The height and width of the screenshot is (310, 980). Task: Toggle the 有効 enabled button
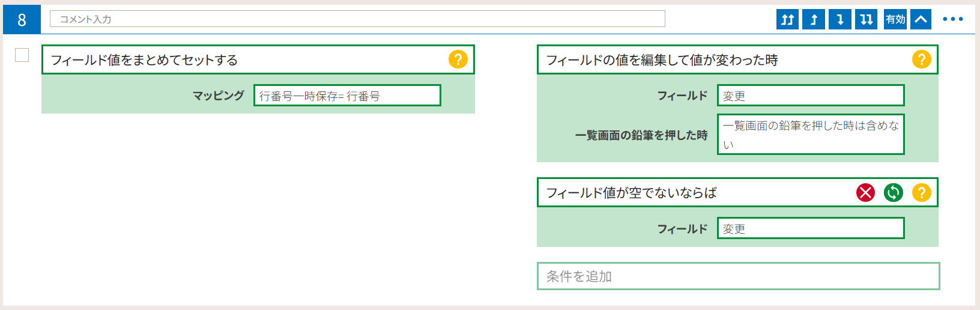[895, 19]
